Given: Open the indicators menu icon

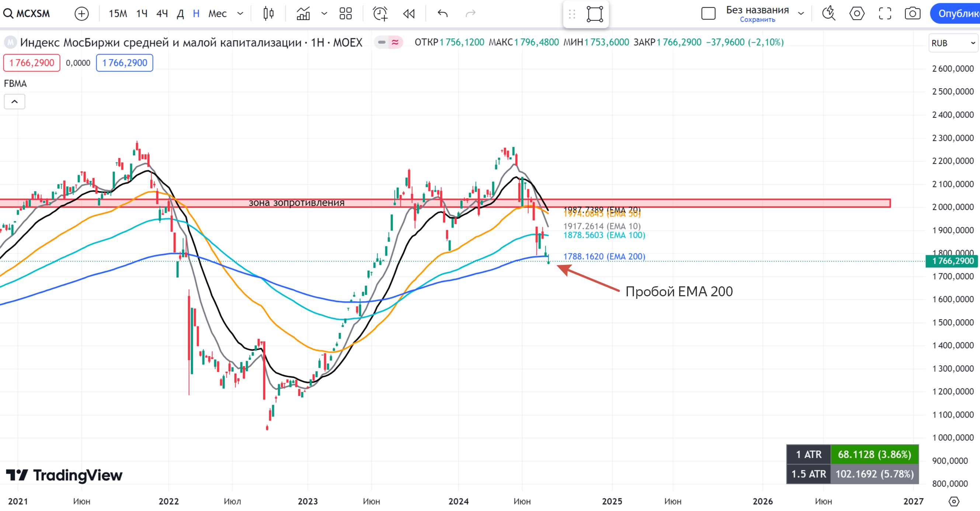Looking at the screenshot, I should click(303, 14).
